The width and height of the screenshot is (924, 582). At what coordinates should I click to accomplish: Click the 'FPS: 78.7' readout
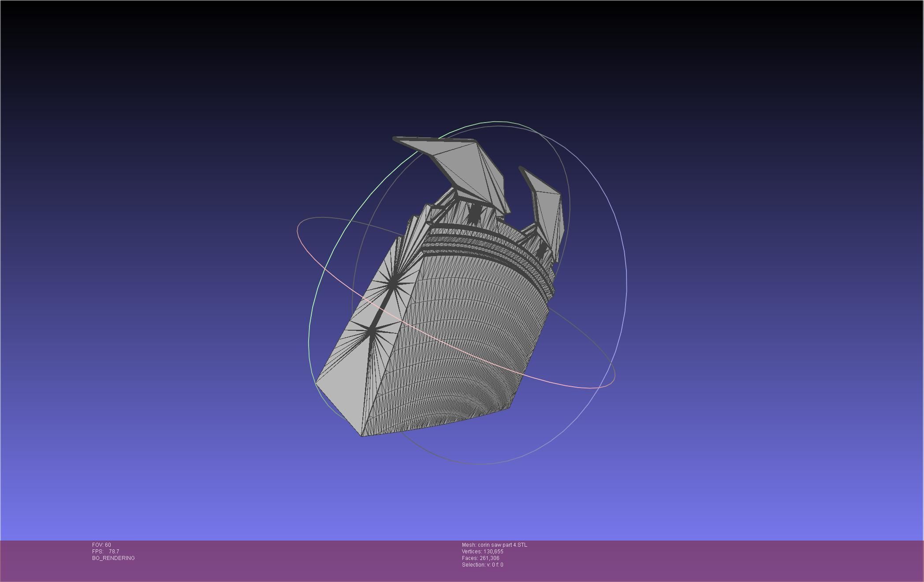(105, 552)
